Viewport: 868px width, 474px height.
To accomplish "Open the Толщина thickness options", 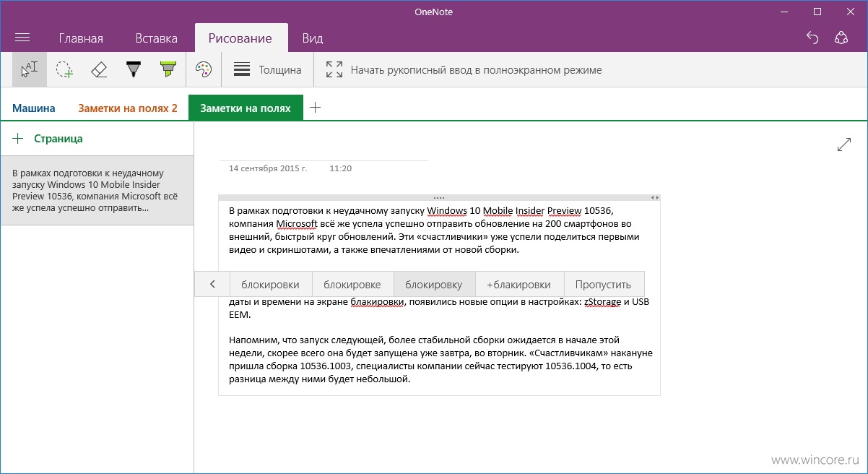I will coord(267,70).
